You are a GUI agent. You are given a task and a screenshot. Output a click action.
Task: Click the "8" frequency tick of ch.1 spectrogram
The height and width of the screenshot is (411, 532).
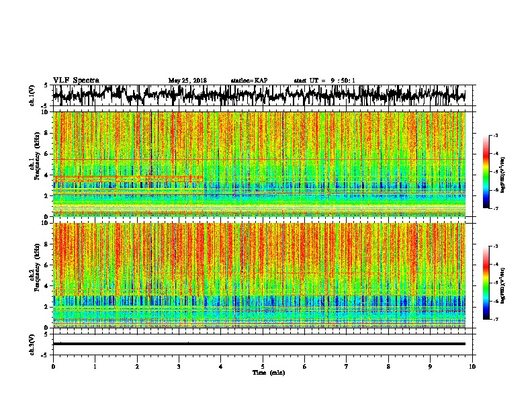(47, 133)
